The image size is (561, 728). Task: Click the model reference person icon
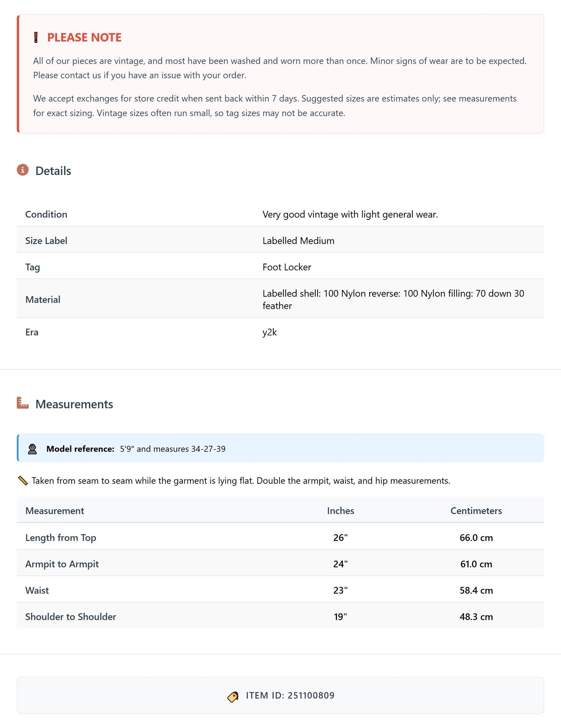[33, 449]
